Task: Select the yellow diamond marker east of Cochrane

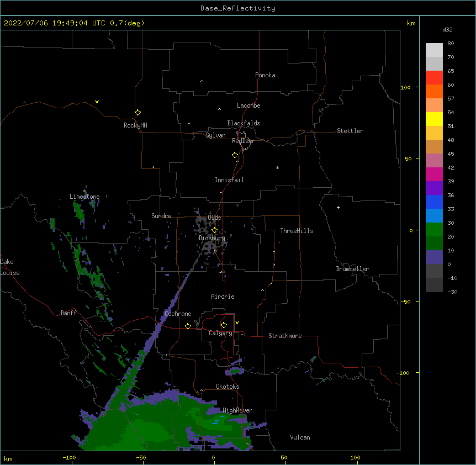Action: click(188, 326)
